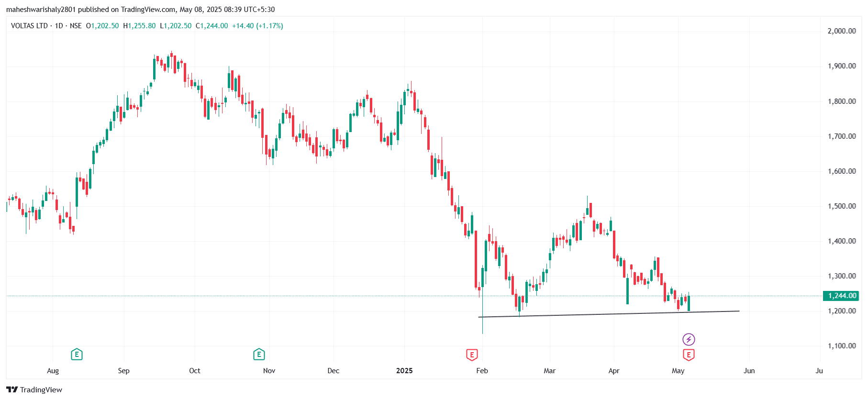Click the Mar label on time axis
868x400 pixels.
coord(550,371)
